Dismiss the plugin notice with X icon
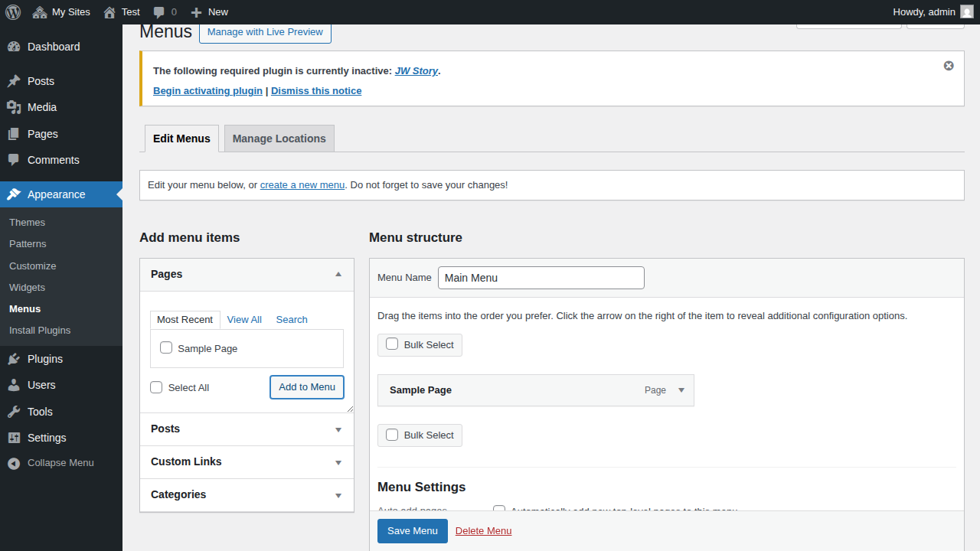980x551 pixels. click(949, 66)
